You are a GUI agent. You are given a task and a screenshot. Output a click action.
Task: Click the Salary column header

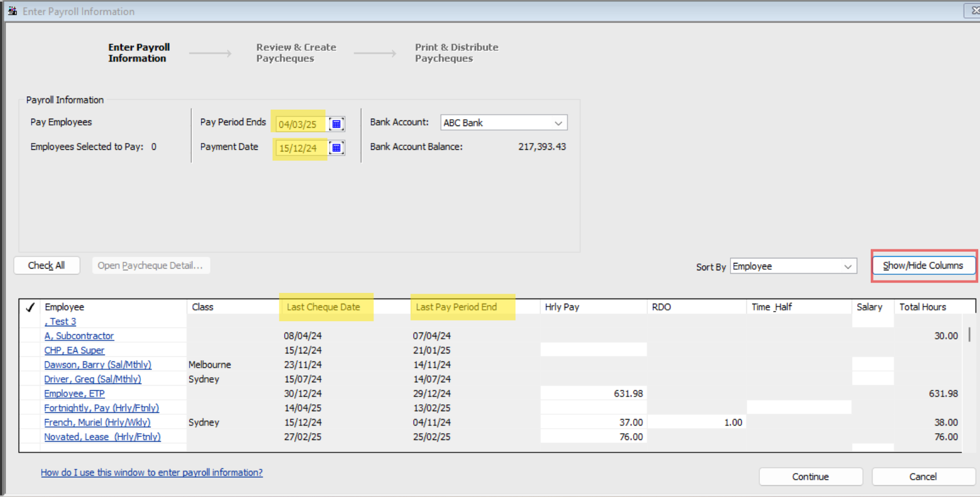click(x=872, y=307)
